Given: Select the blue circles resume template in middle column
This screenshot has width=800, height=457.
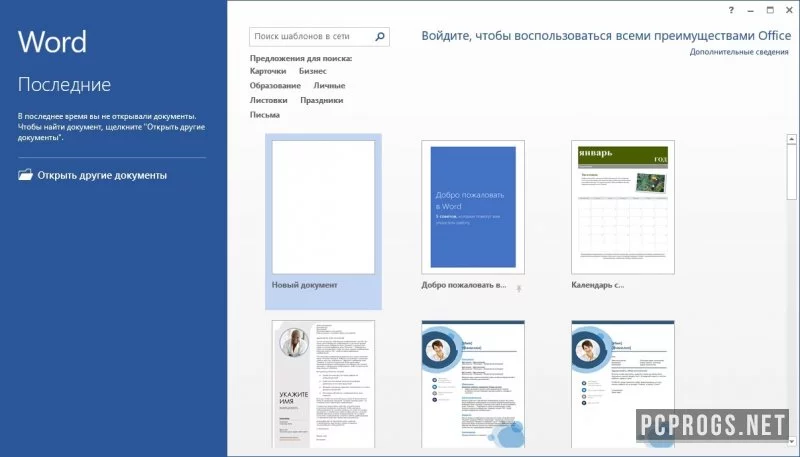Looking at the screenshot, I should click(x=473, y=384).
